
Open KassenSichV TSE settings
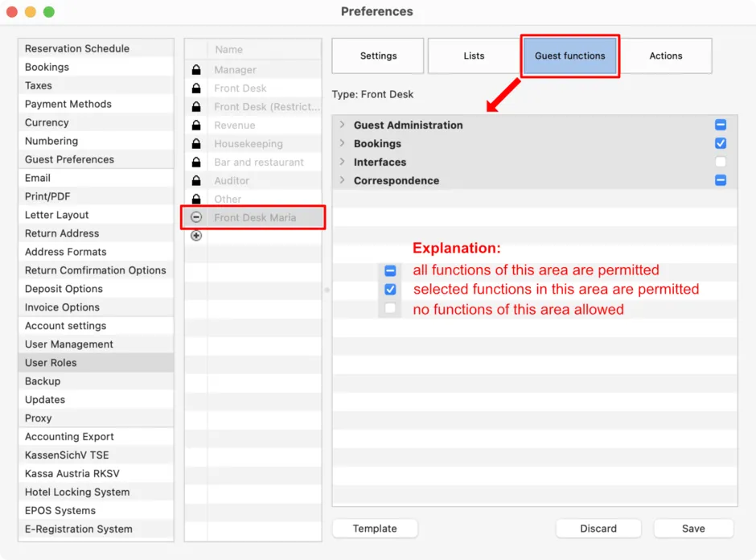(96, 455)
